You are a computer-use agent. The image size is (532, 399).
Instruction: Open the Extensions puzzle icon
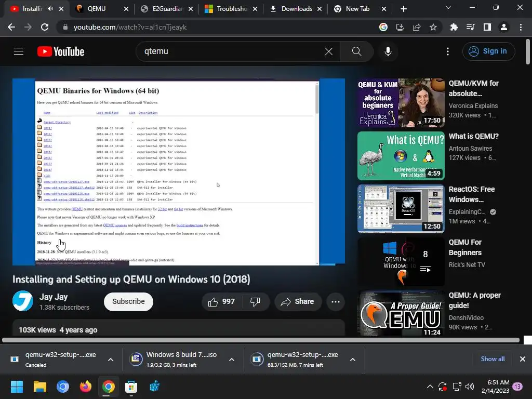tap(454, 27)
